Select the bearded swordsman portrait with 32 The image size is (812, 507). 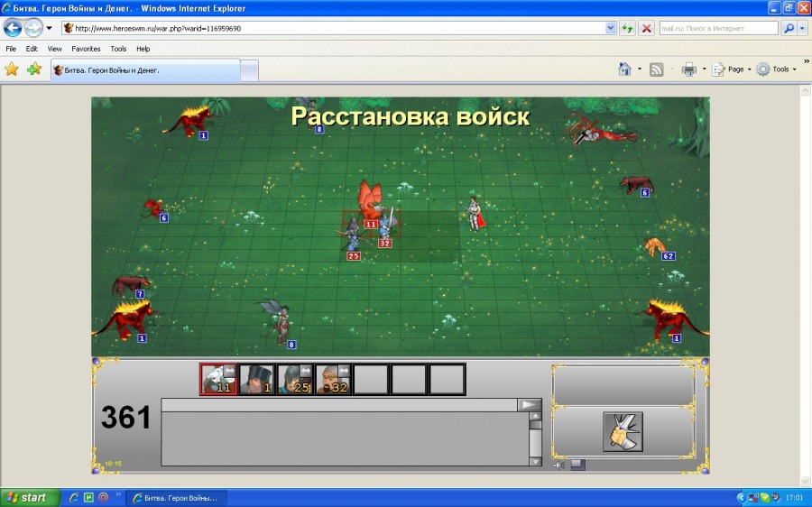tap(332, 379)
